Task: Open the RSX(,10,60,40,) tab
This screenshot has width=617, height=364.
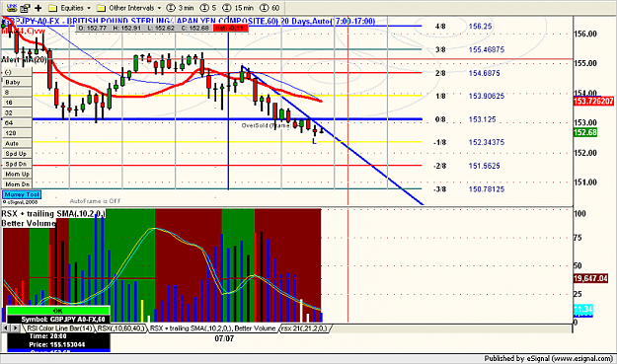Action: coord(121,328)
